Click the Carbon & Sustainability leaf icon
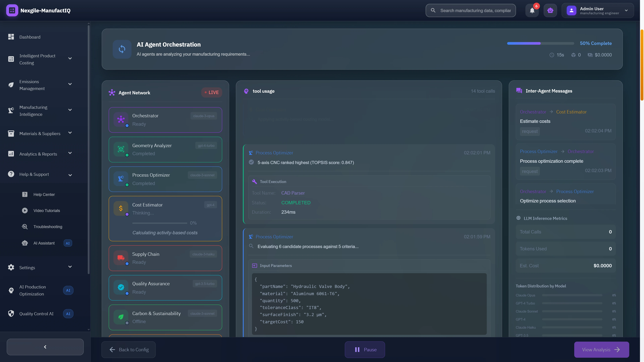Screen dimensions: 644x362 tap(121, 317)
